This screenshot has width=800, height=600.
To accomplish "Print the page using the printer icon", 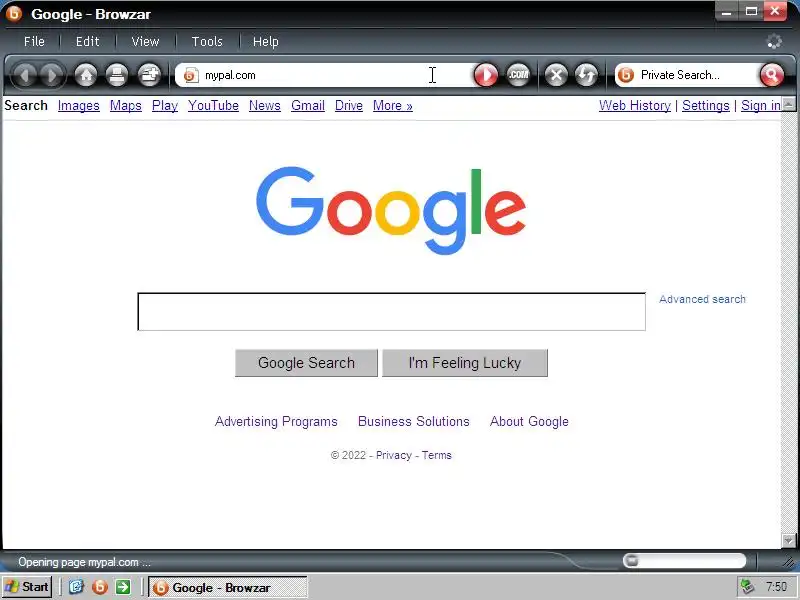I will click(117, 76).
